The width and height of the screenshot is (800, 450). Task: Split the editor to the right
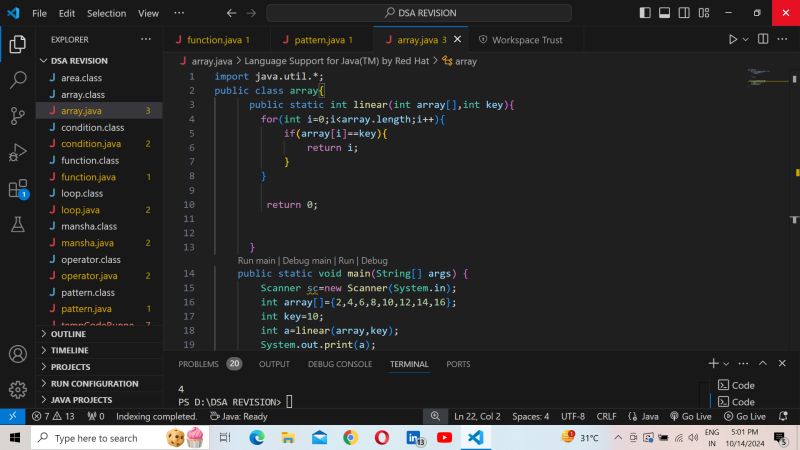[763, 39]
